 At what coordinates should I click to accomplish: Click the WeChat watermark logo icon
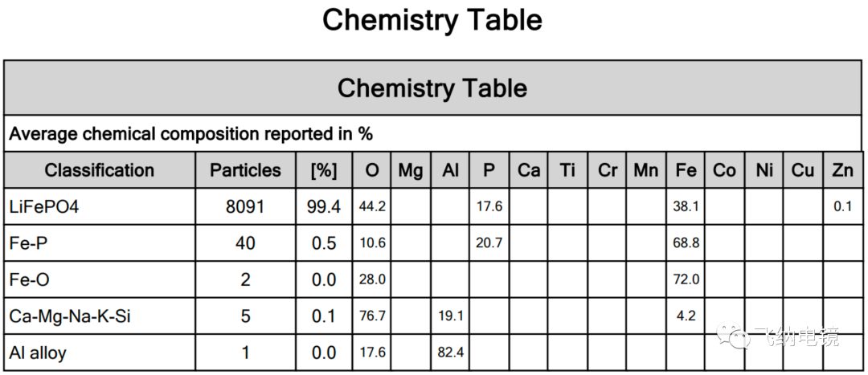732,335
